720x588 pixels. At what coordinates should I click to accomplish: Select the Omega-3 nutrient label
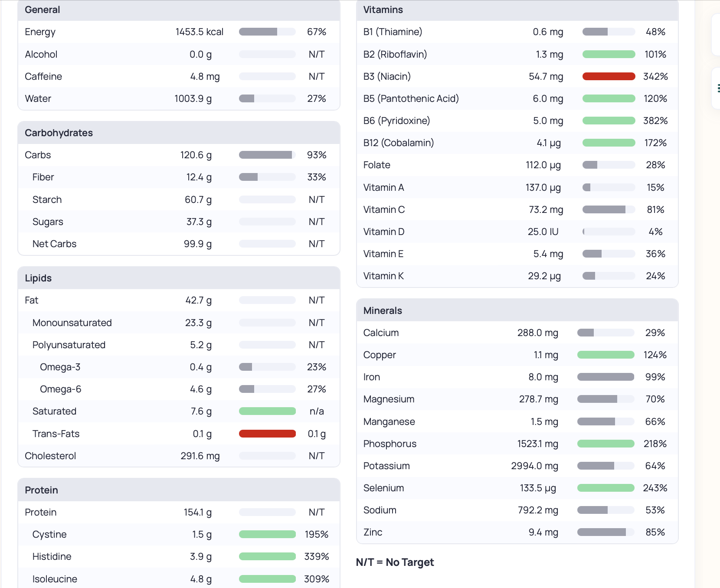[x=60, y=367]
